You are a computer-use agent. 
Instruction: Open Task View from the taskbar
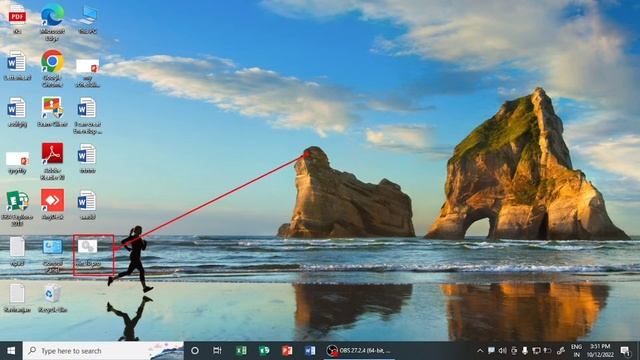[217, 351]
